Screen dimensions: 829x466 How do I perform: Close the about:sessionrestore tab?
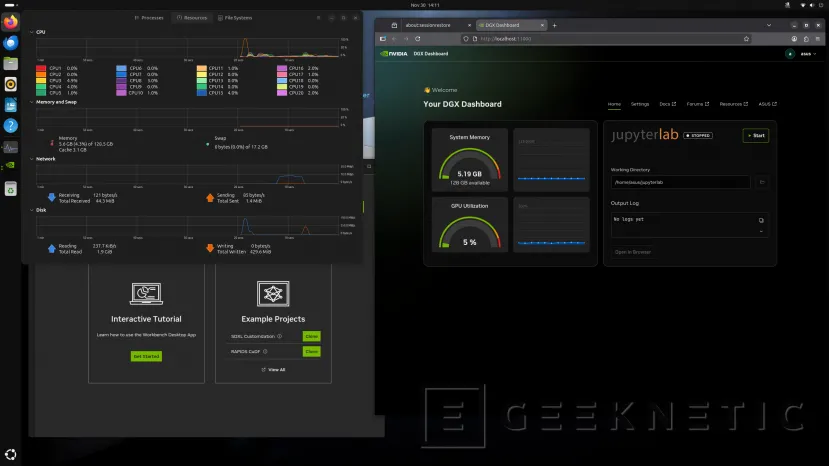[469, 25]
